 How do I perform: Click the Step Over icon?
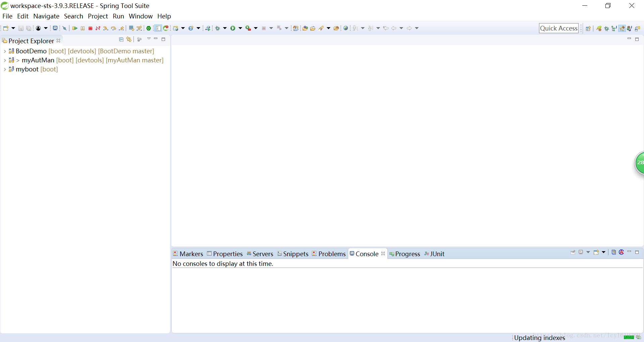pos(113,28)
